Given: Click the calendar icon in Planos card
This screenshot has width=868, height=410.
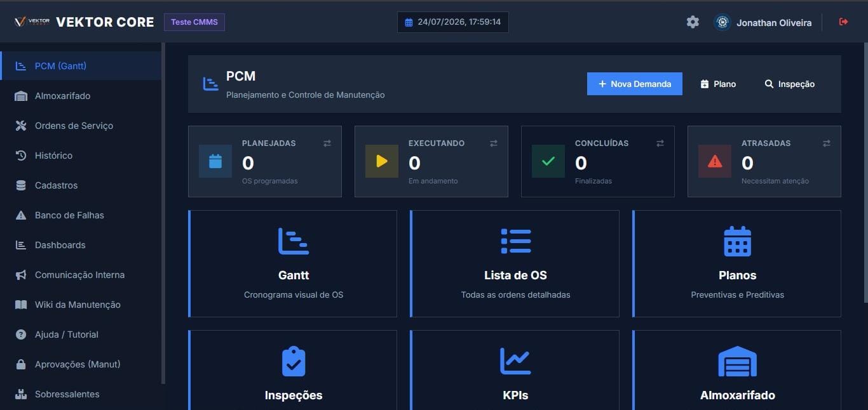Looking at the screenshot, I should coord(737,241).
